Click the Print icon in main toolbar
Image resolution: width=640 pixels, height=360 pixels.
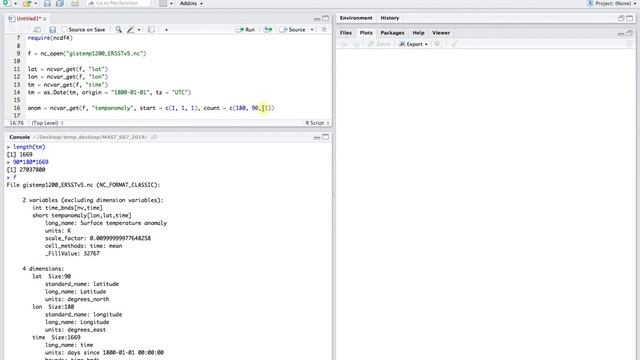click(75, 3)
